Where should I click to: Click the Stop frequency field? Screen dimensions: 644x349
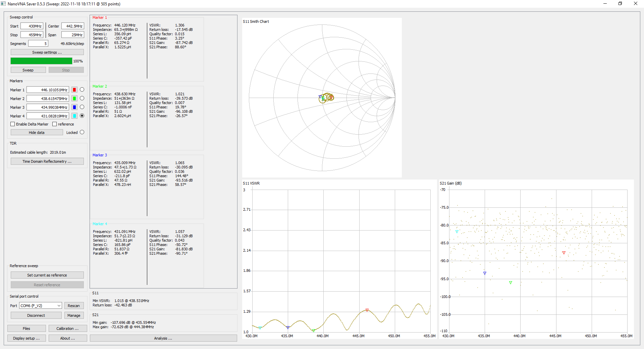(x=32, y=35)
